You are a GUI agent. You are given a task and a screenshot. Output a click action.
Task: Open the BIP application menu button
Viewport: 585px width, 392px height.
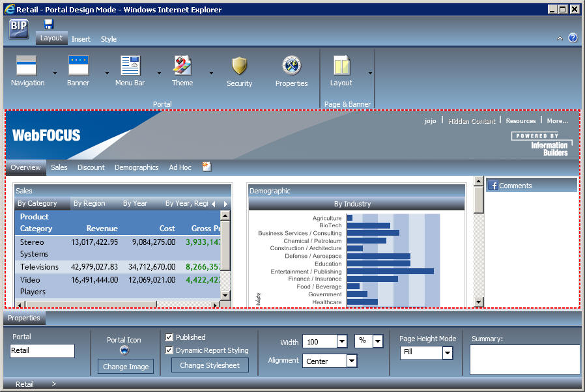19,29
